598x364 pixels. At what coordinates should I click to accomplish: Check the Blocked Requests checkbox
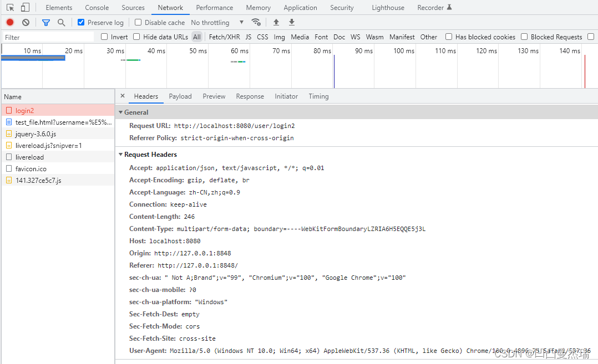tap(524, 37)
